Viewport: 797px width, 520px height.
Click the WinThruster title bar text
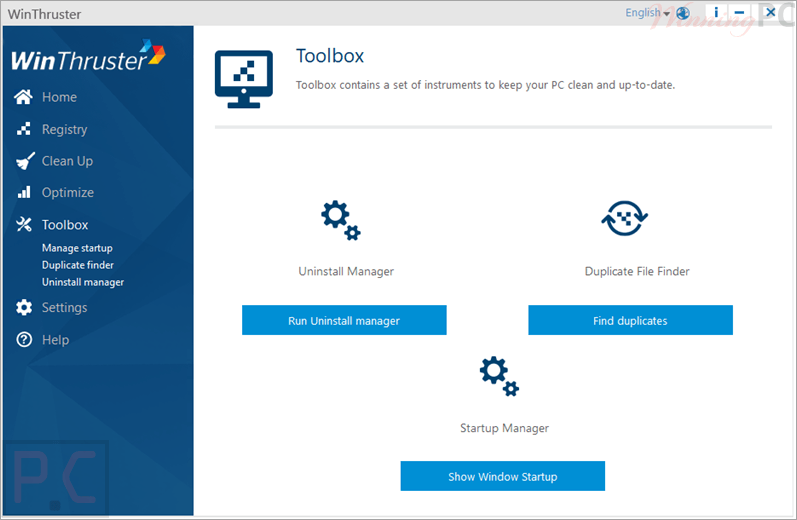click(x=44, y=14)
